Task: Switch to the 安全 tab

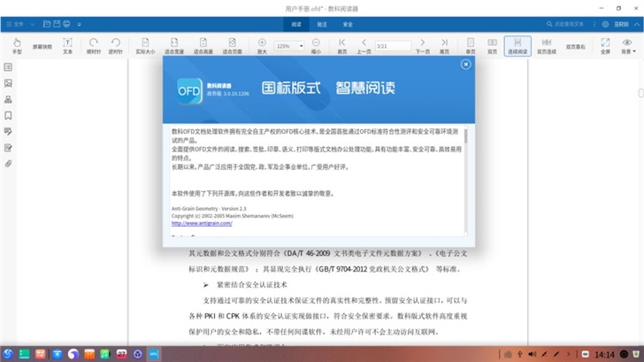Action: click(x=348, y=24)
